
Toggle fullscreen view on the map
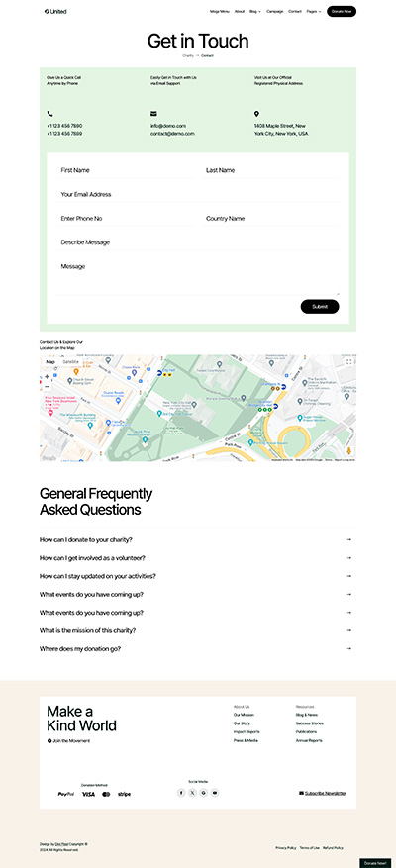click(x=348, y=362)
